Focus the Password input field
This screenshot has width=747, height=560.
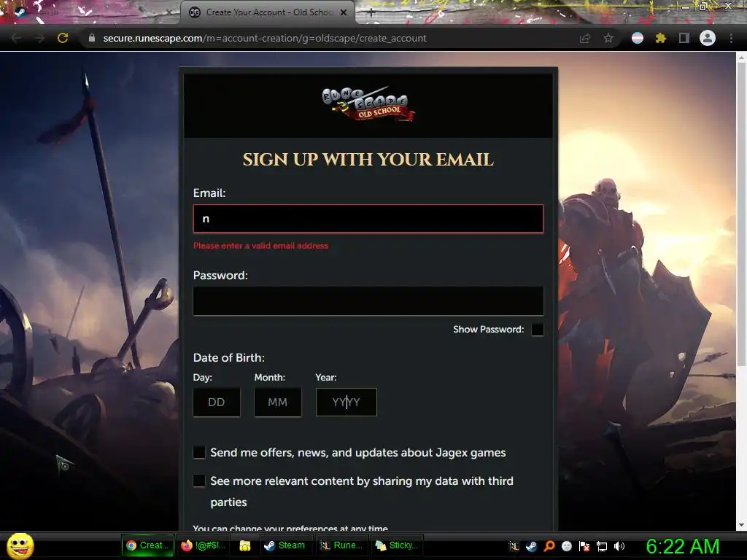[x=368, y=301]
